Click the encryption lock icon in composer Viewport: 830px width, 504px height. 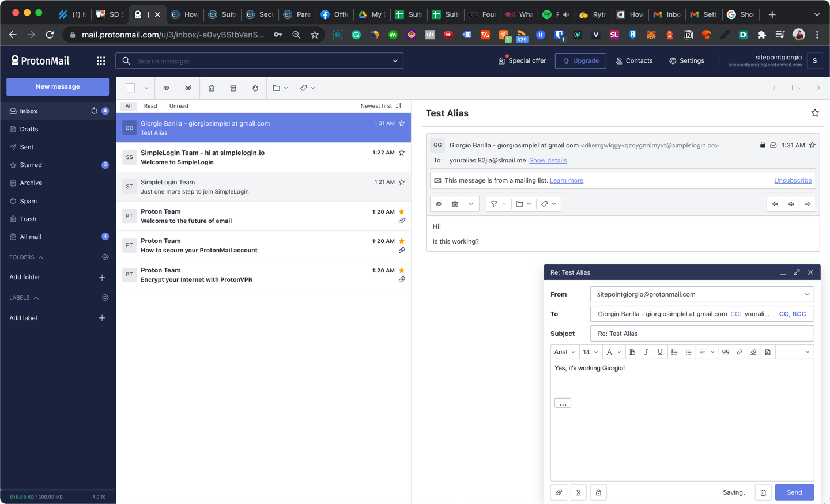coord(598,492)
